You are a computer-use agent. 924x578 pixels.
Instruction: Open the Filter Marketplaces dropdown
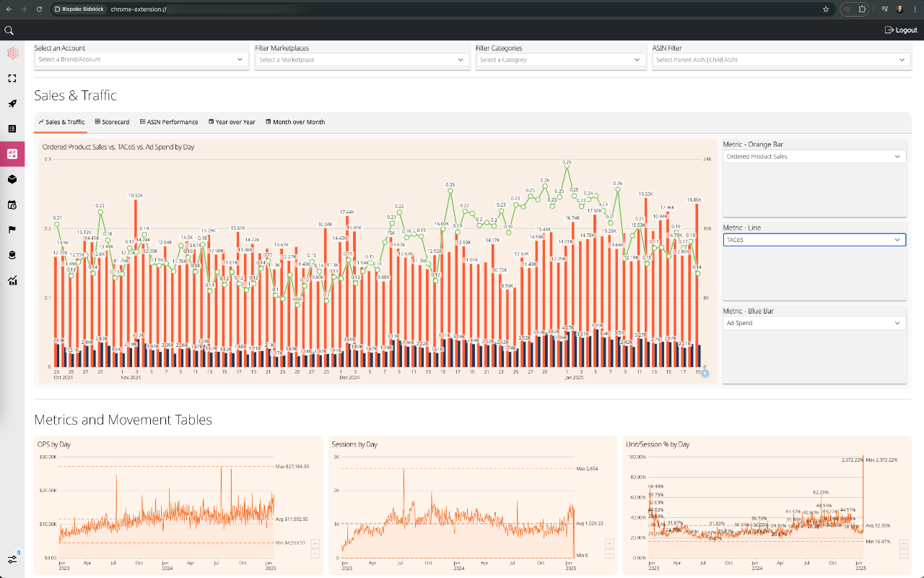[x=362, y=59]
